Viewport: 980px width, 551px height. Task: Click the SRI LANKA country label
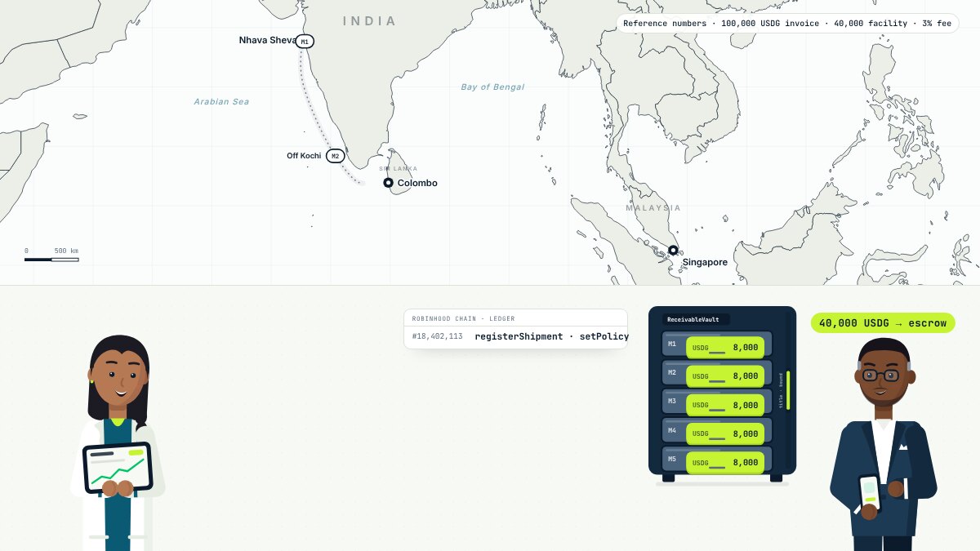(399, 169)
